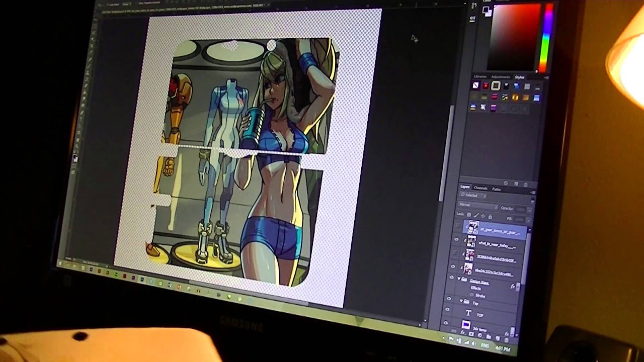Screen dimensions: 644x362
Task: Click the Effects entry under Design Base
Action: [x=476, y=288]
